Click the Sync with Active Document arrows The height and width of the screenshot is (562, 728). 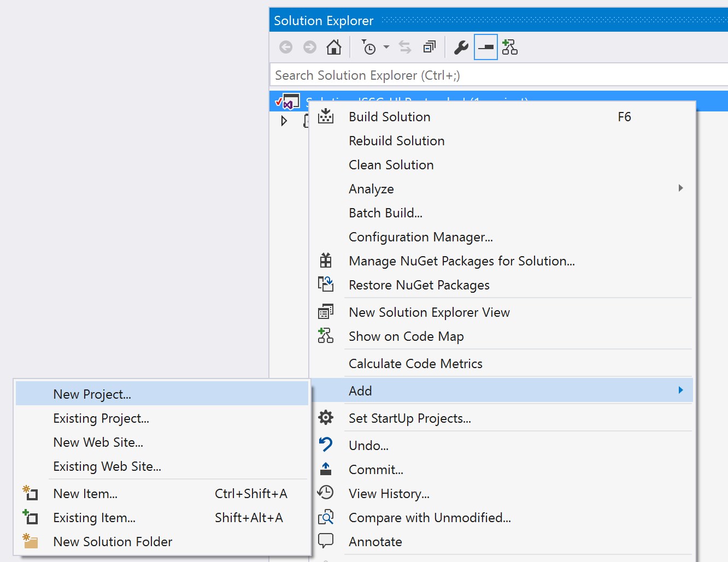click(405, 48)
